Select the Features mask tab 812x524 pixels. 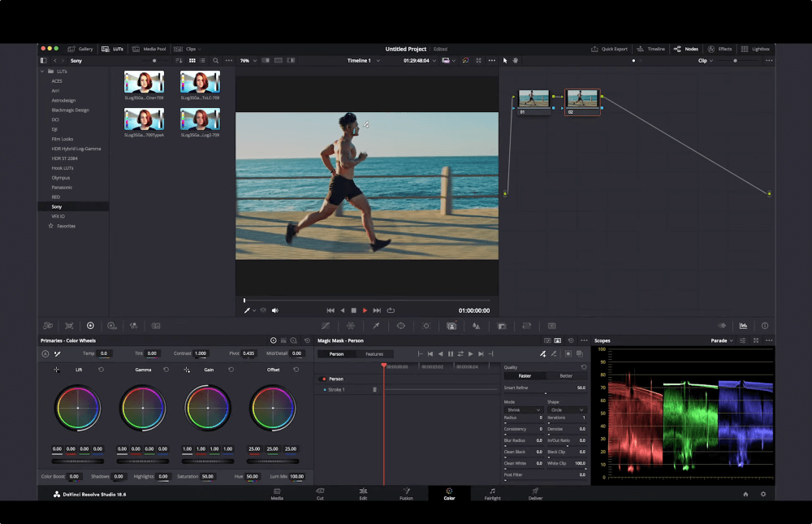374,354
